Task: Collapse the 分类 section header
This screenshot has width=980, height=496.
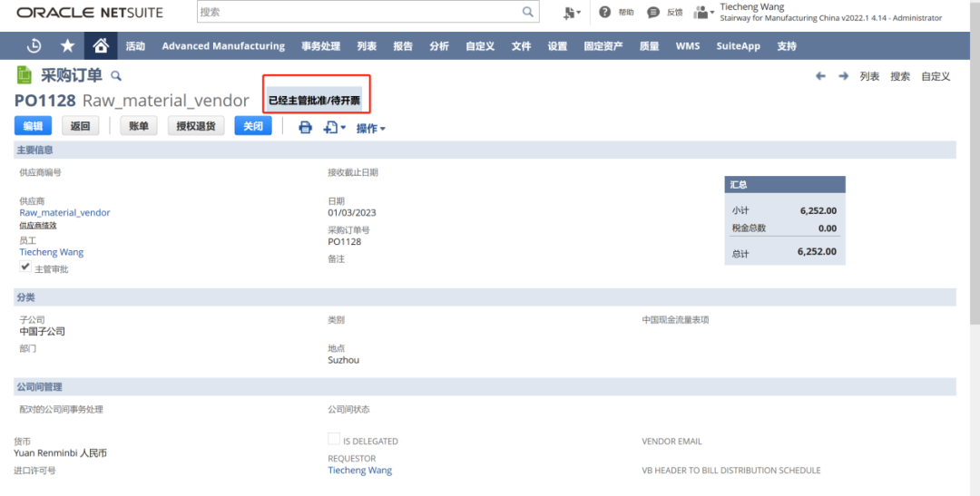Action: 485,297
